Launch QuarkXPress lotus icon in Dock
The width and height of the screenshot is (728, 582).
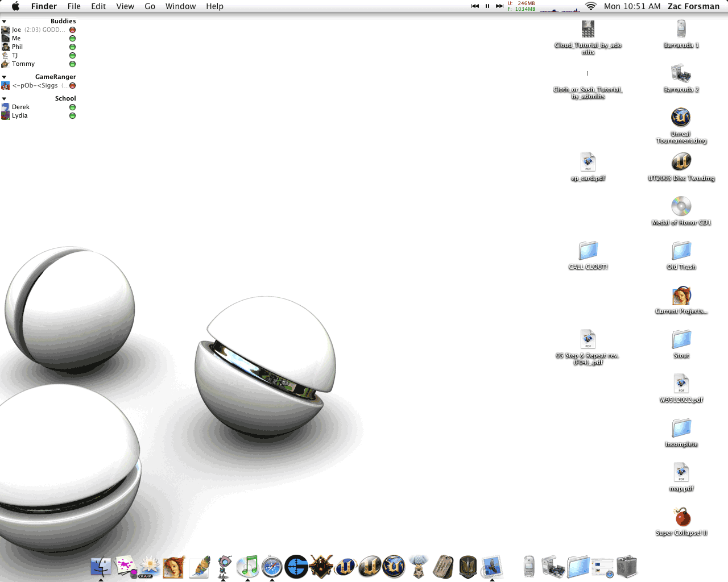(x=150, y=567)
